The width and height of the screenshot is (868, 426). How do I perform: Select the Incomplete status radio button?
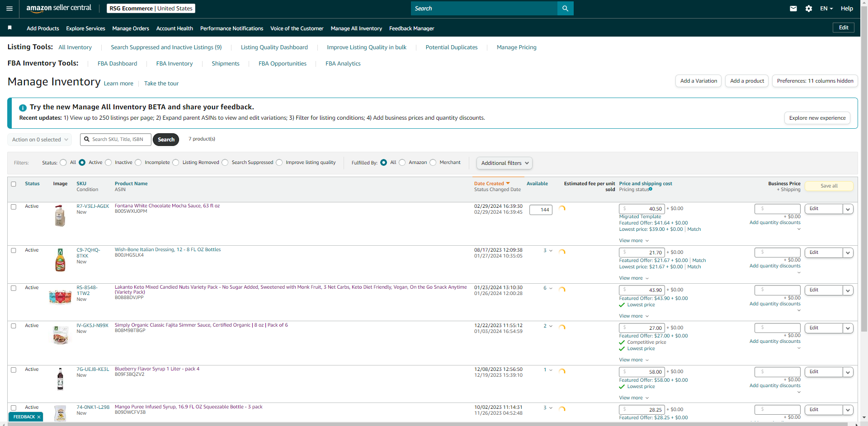click(x=138, y=163)
